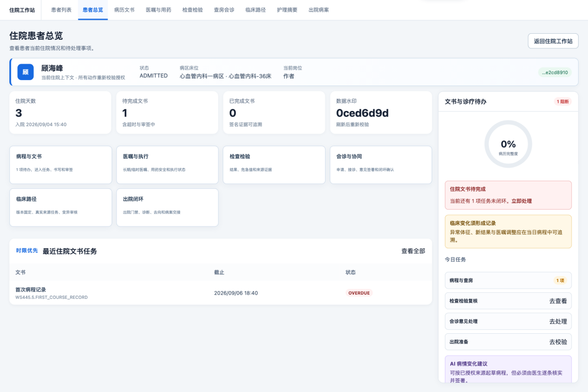The width and height of the screenshot is (588, 392).
Task: Open the 查房会诊 tab
Action: click(224, 10)
